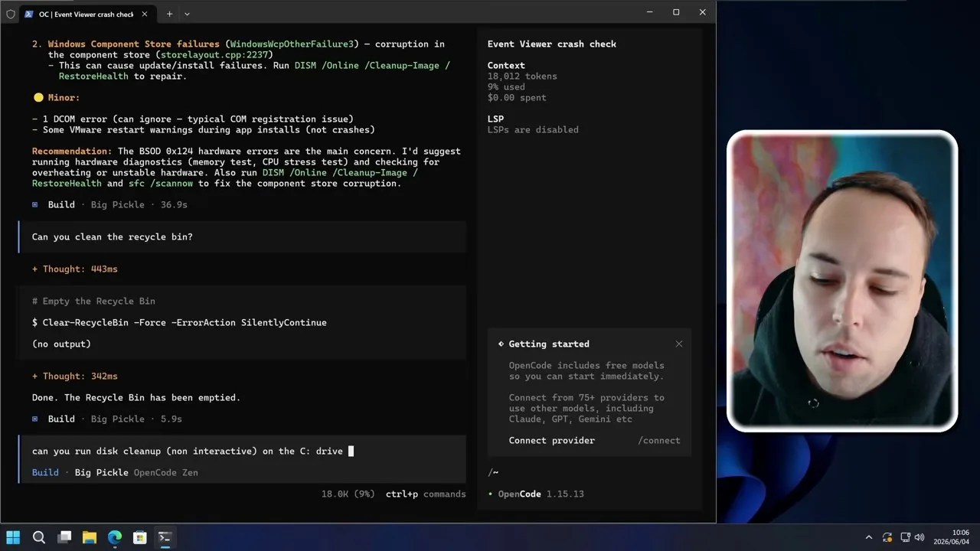Focus the prompt input about disk cleanup

pyautogui.click(x=242, y=452)
